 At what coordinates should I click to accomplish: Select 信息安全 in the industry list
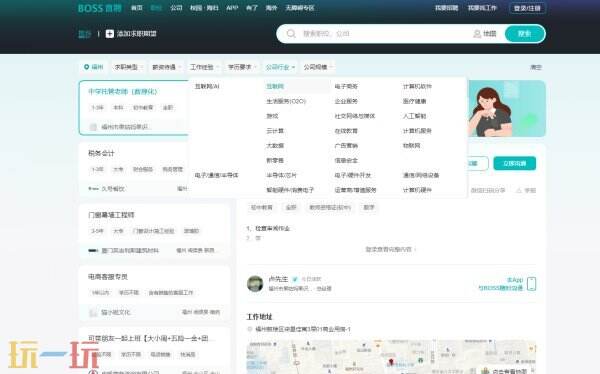pyautogui.click(x=346, y=160)
